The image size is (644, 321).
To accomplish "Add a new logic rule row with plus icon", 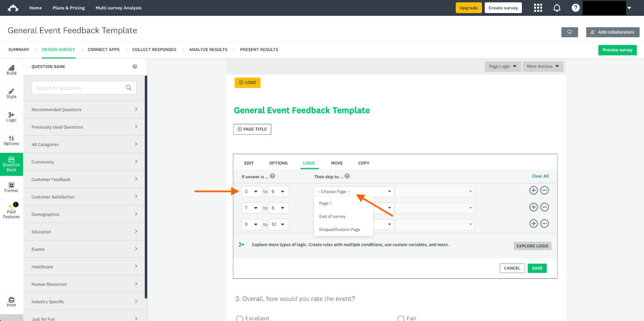I will [533, 190].
